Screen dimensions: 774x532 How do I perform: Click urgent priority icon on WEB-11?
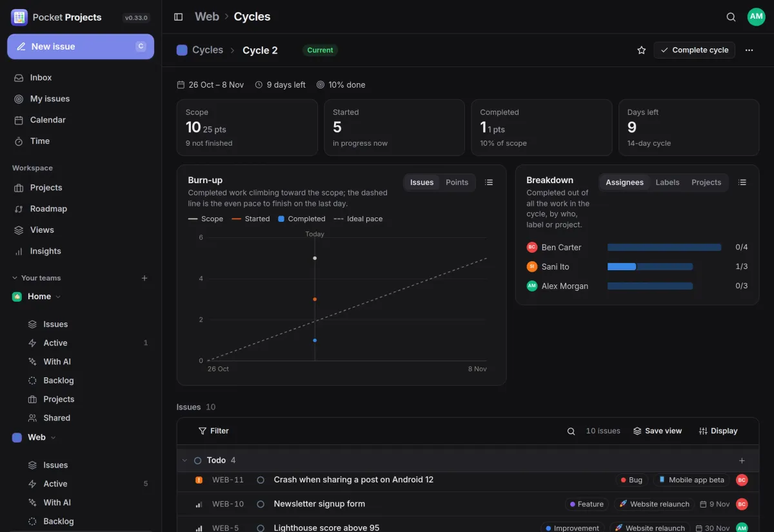[x=199, y=480]
